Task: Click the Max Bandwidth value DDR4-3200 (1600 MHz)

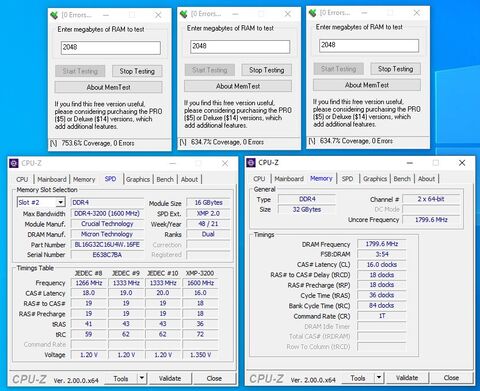Action: point(107,213)
